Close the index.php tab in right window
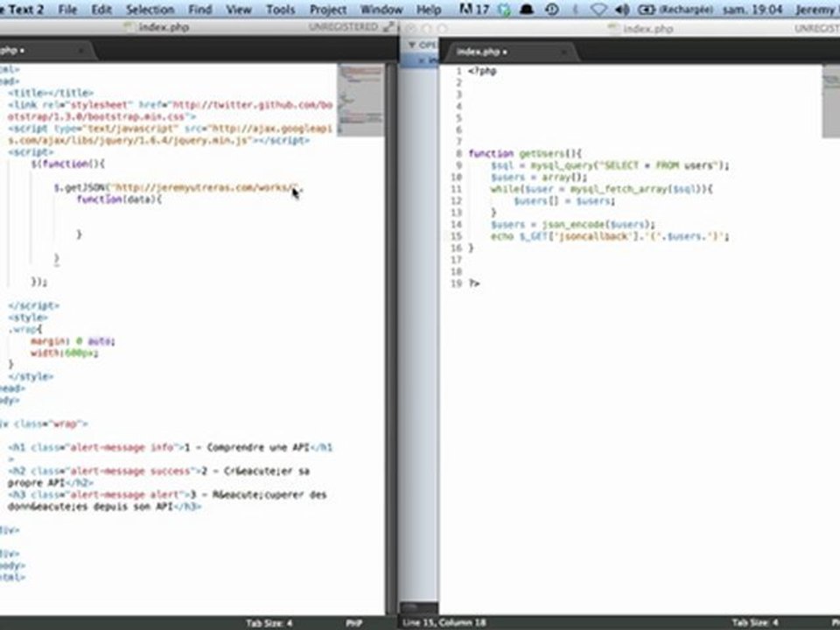 pyautogui.click(x=563, y=52)
